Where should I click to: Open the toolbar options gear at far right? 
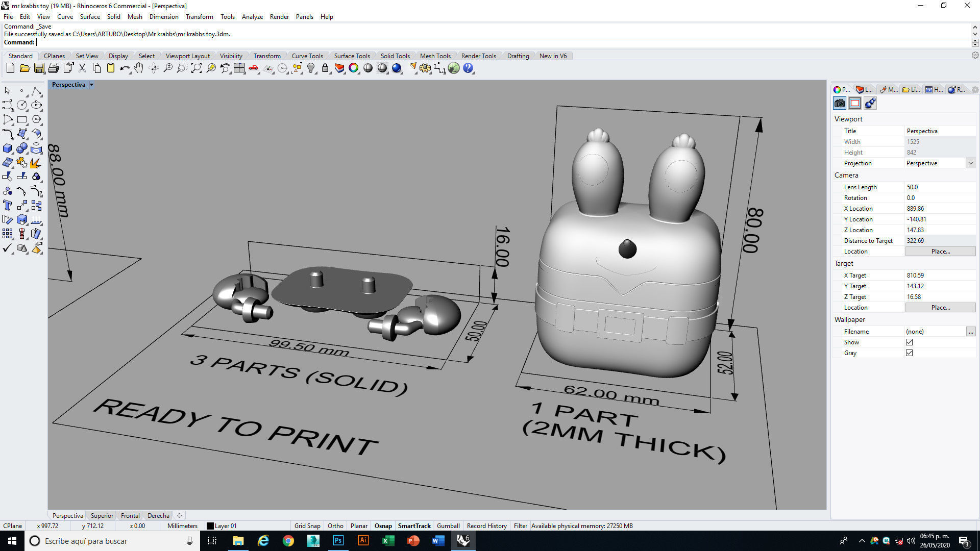tap(975, 55)
